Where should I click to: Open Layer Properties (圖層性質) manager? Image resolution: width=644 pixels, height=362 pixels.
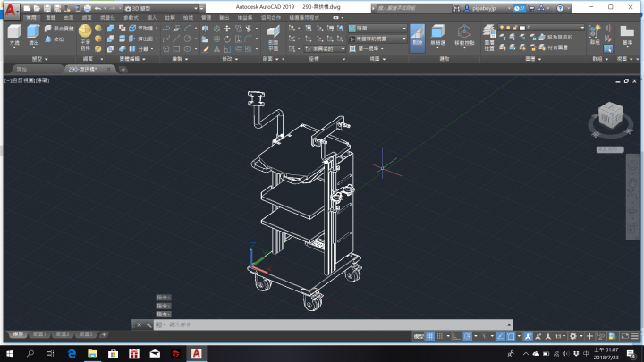[488, 37]
